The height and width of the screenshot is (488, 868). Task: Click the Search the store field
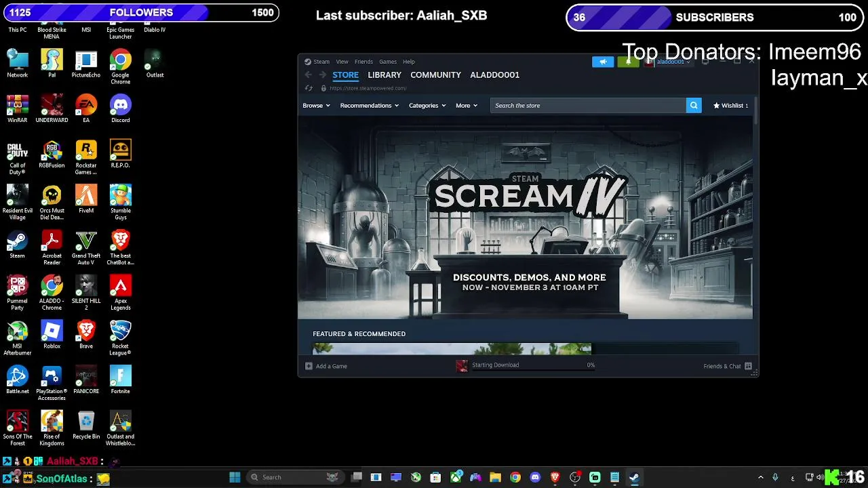[x=588, y=106]
